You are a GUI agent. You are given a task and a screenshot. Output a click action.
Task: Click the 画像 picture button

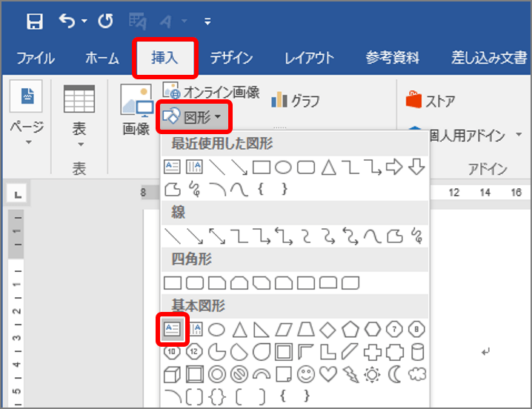pyautogui.click(x=136, y=110)
